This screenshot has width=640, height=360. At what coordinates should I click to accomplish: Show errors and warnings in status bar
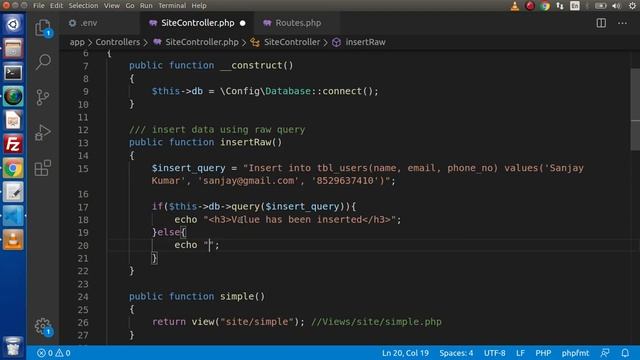(53, 353)
